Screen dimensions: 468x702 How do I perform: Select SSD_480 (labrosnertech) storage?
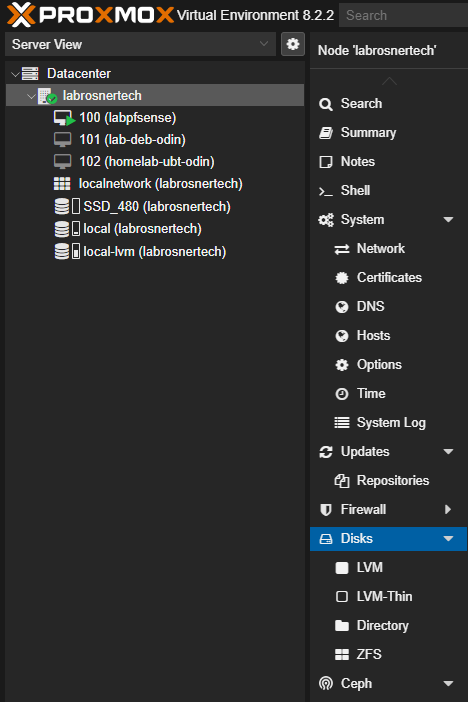pyautogui.click(x=155, y=206)
